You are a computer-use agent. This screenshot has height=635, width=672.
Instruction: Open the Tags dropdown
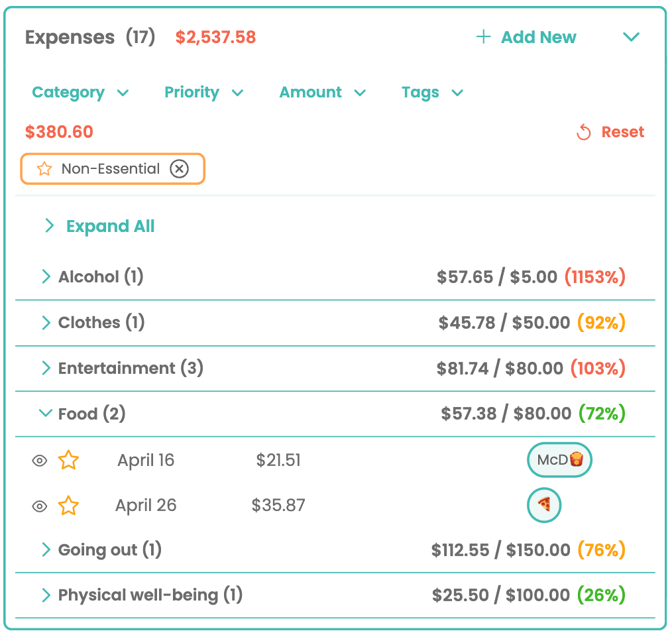point(431,92)
